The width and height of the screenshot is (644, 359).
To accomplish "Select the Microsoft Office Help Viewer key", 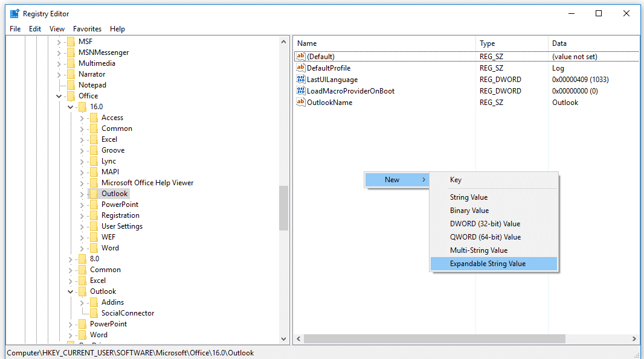I will [x=147, y=183].
